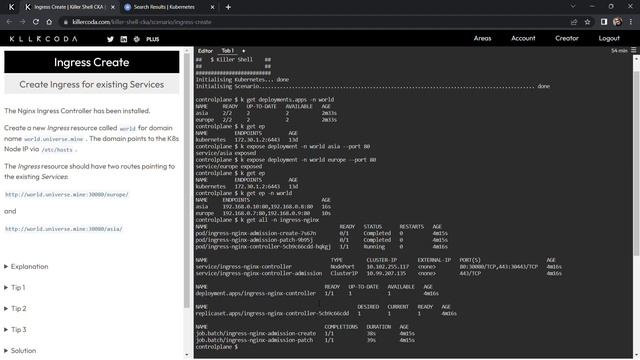Click the terminal prompt at the last line
The height and width of the screenshot is (360, 640).
click(217, 347)
